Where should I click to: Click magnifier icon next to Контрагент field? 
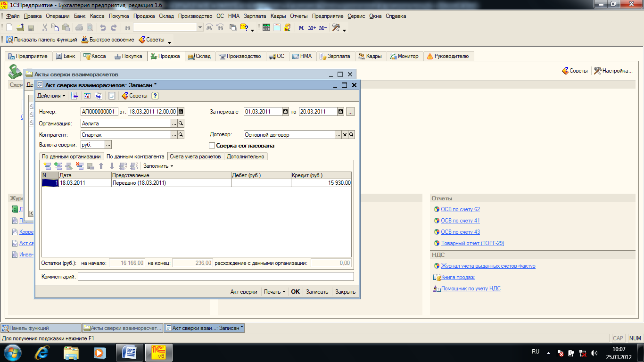(181, 135)
